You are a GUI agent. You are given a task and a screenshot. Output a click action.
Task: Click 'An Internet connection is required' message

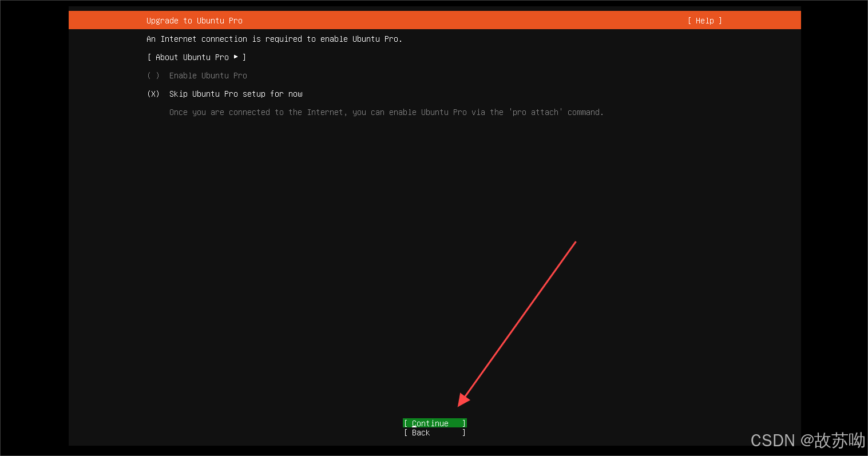[274, 39]
